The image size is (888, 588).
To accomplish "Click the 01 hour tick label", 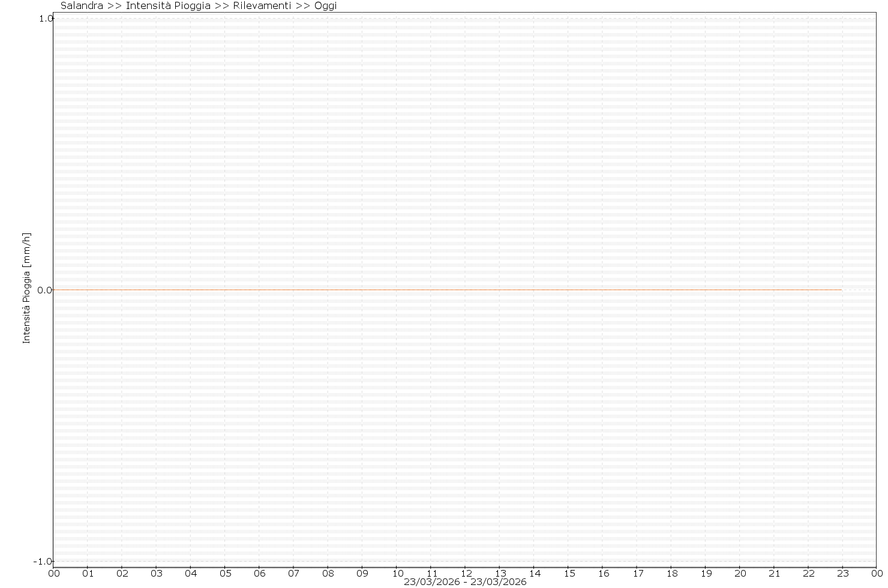I will pos(88,574).
